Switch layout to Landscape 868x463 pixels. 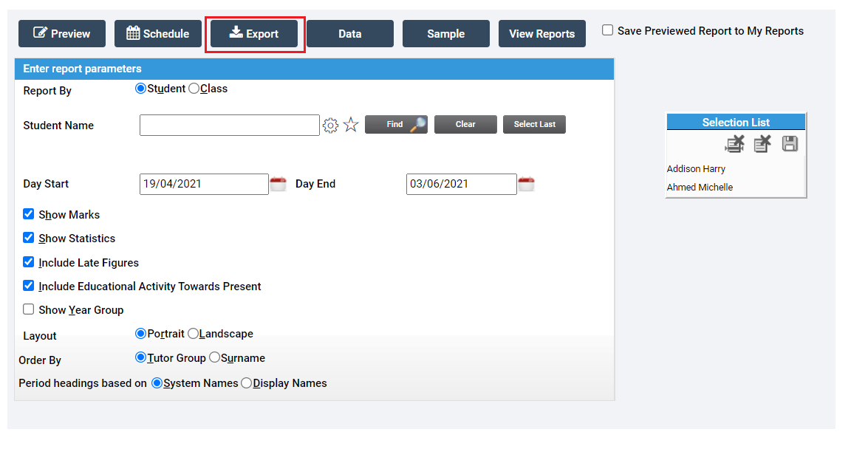click(192, 333)
